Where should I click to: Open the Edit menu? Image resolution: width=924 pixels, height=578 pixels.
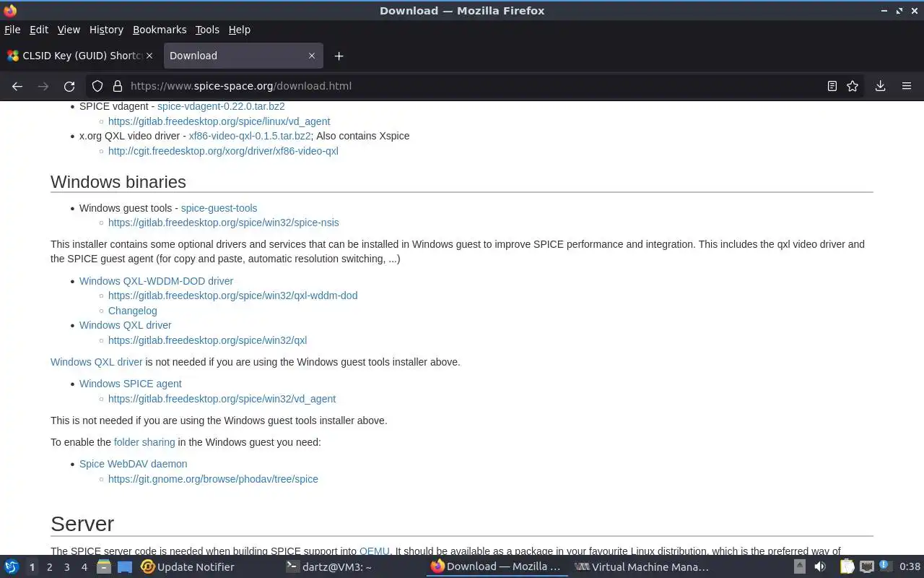coord(39,30)
